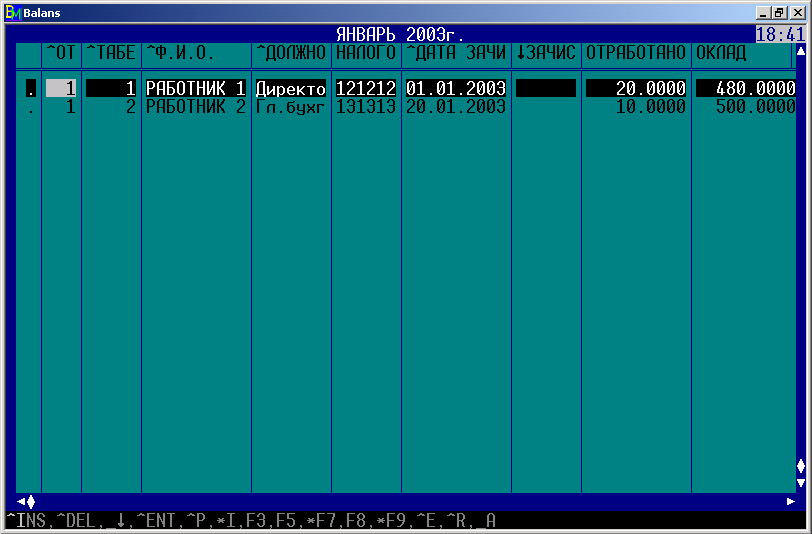Click the ^ДАТА ЗАЧИ column header

click(x=456, y=52)
